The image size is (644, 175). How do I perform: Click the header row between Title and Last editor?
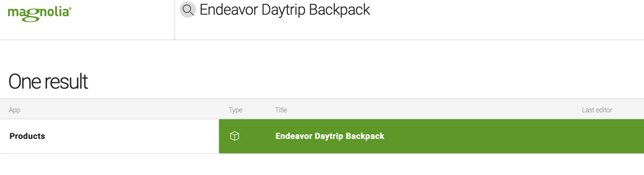(x=435, y=110)
